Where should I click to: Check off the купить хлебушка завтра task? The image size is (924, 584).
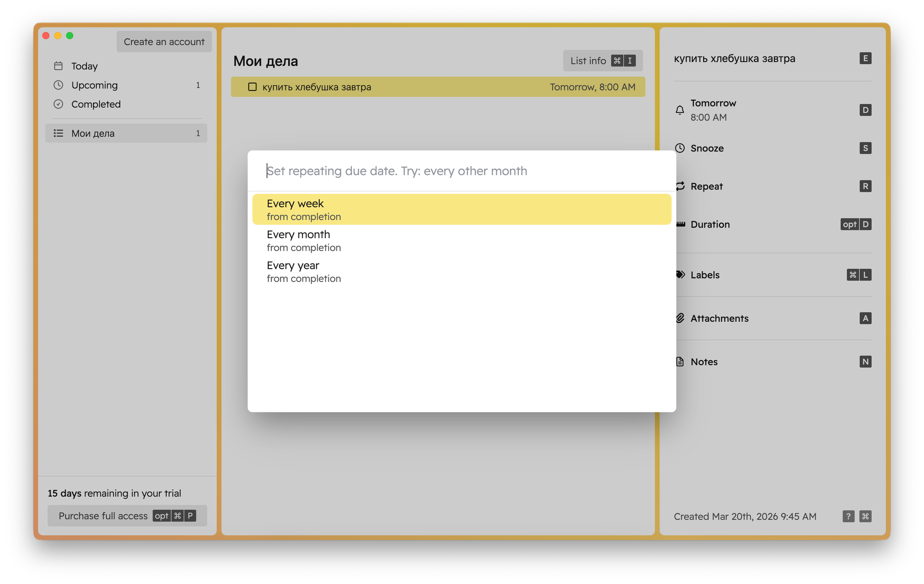[252, 87]
